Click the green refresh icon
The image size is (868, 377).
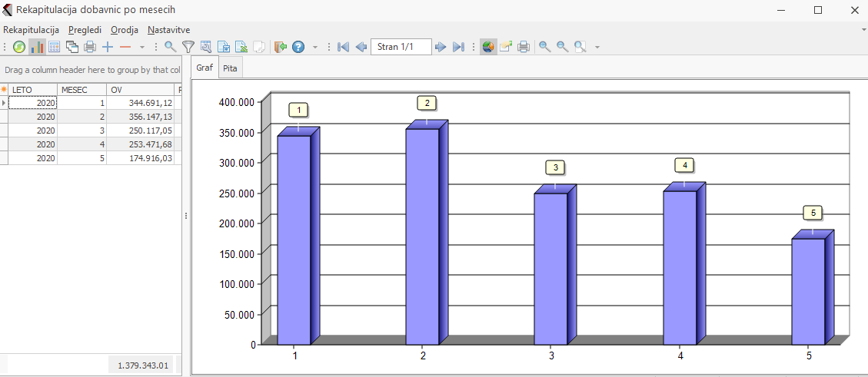tap(19, 47)
